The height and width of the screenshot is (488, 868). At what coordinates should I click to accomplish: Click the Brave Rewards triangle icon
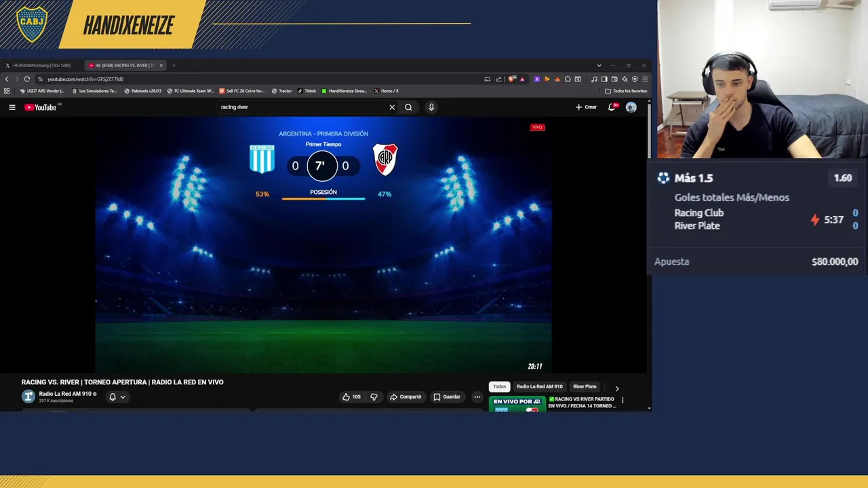(522, 79)
